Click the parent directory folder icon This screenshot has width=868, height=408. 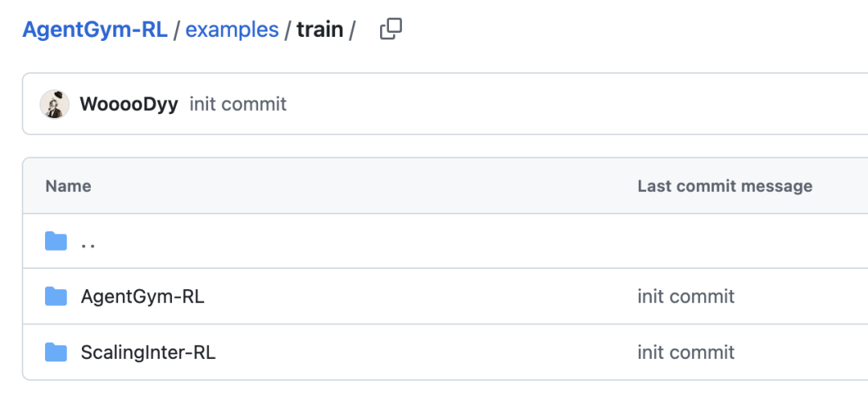coord(55,241)
